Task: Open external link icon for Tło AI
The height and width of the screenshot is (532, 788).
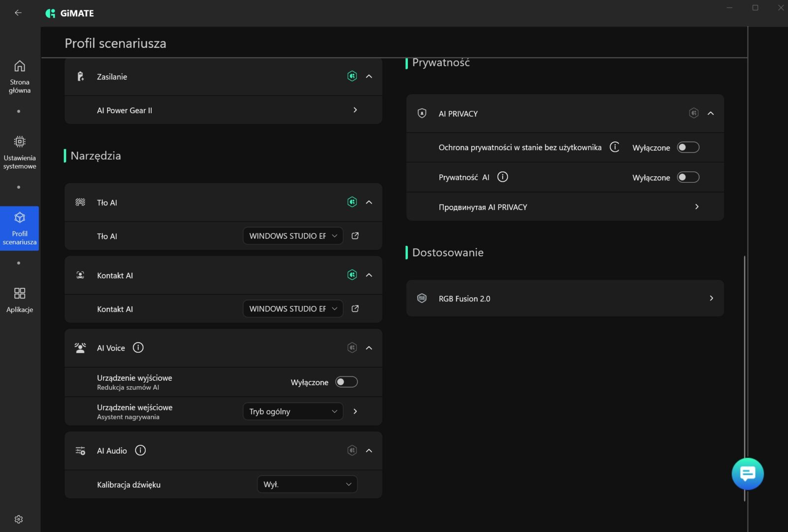Action: click(355, 236)
